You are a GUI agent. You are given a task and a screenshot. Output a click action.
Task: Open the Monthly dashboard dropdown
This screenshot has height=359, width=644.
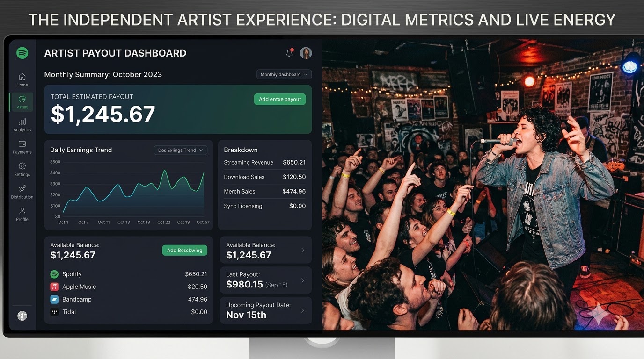click(284, 74)
